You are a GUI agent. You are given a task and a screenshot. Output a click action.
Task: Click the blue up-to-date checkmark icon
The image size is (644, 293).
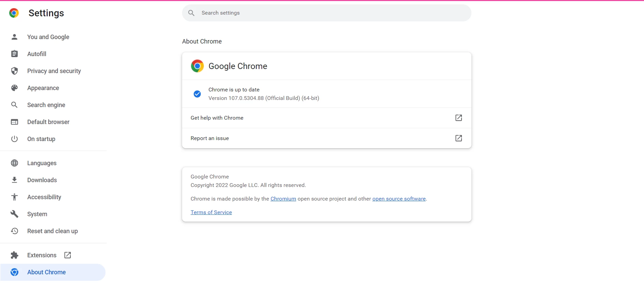click(x=197, y=94)
